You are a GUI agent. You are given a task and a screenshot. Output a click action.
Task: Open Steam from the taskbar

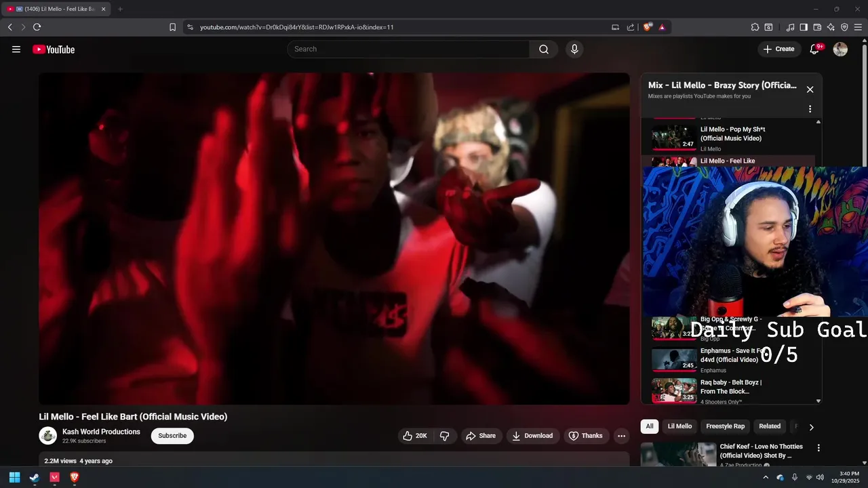coord(35,477)
